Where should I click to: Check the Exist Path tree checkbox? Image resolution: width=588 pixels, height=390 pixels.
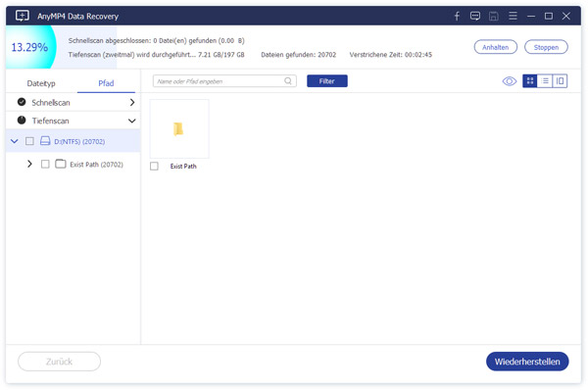point(45,164)
